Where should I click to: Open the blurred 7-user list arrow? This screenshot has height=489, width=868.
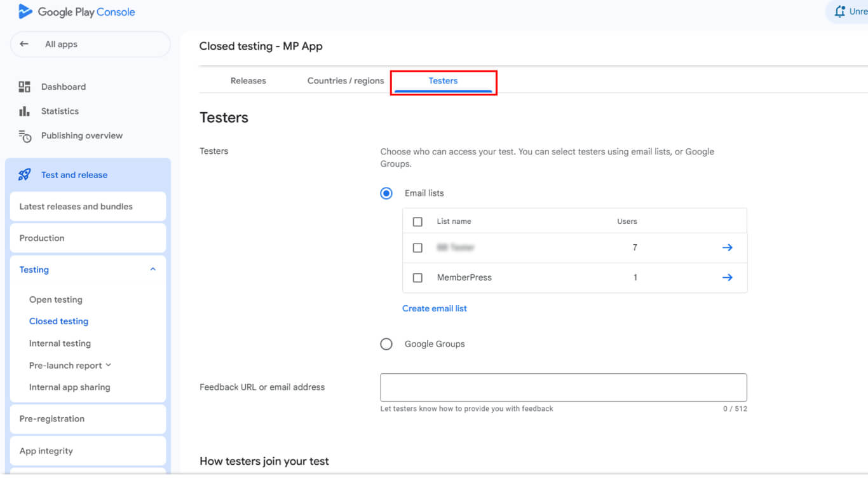(728, 247)
